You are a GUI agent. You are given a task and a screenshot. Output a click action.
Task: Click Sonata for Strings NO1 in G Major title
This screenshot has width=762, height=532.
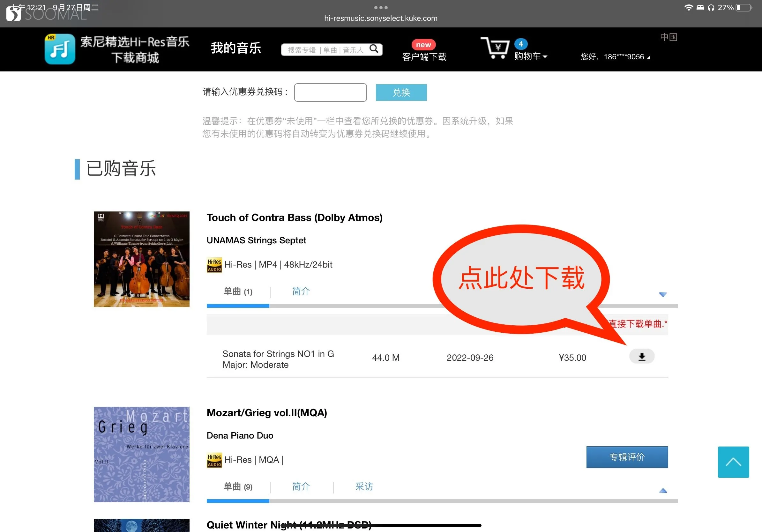(x=278, y=359)
